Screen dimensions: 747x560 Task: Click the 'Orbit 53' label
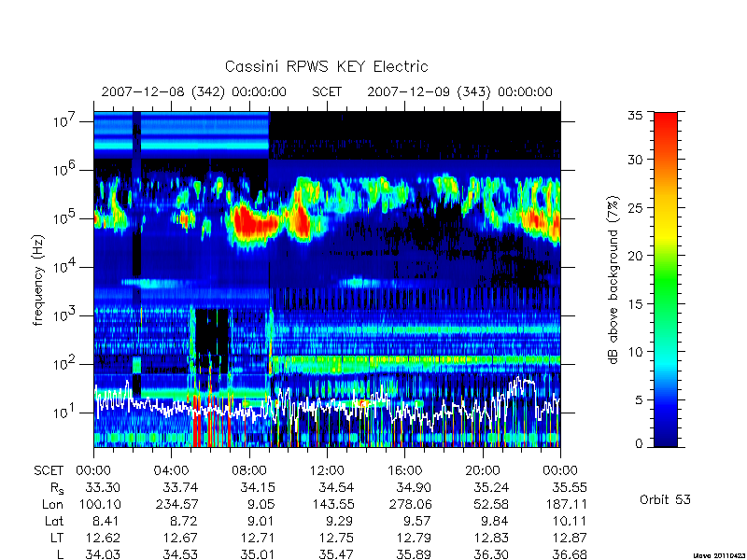pos(665,499)
